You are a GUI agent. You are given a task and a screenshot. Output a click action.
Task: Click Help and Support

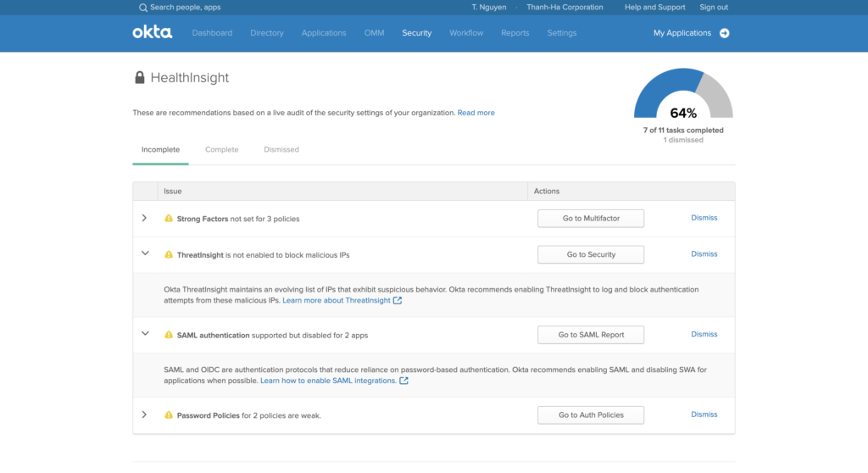coord(655,7)
